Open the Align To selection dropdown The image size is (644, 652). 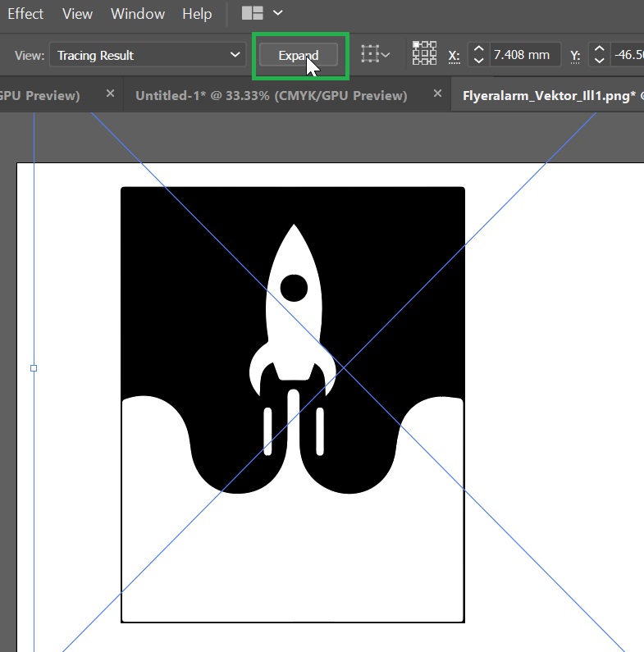(377, 56)
